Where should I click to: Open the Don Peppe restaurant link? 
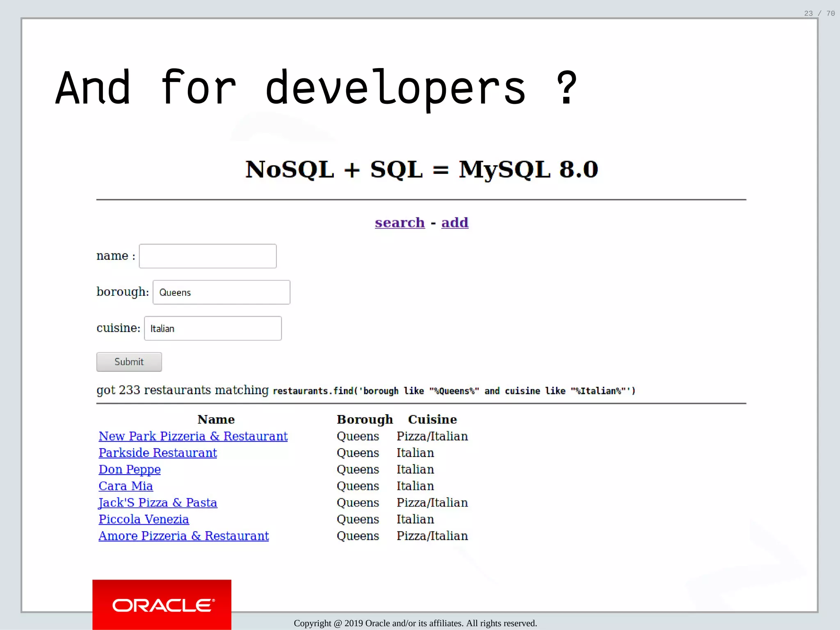coord(130,469)
